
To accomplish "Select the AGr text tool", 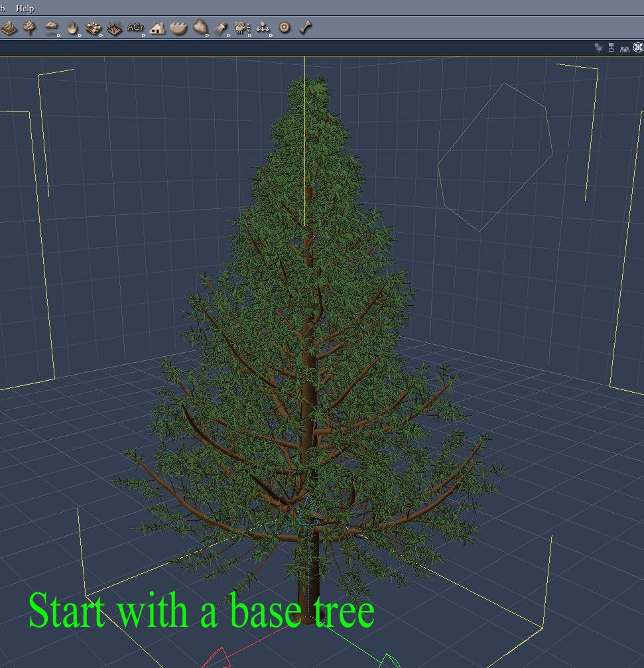I will tap(135, 27).
